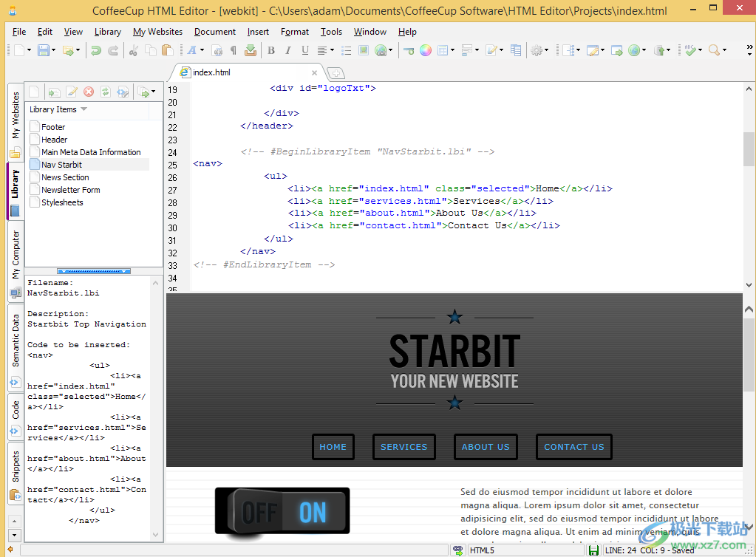Expand the text alignment dropdown
Screen dimensions: 756x557
(332, 50)
